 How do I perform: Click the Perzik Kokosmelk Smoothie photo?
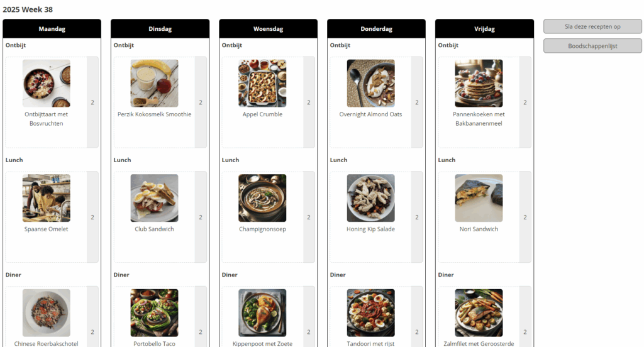pyautogui.click(x=155, y=84)
